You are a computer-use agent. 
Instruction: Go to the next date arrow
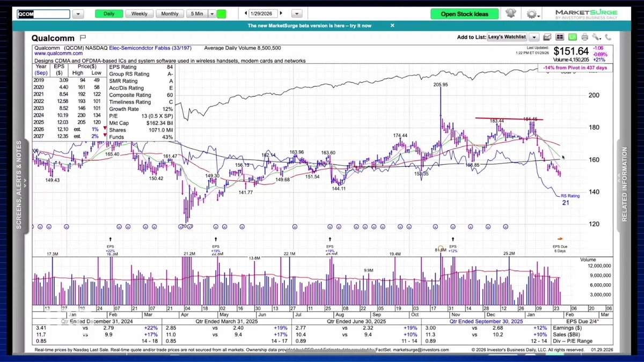[281, 13]
